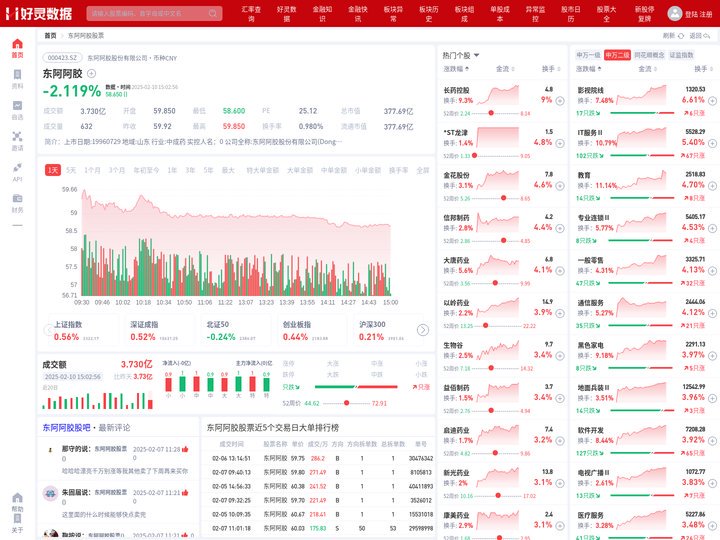Add IT服务II sector with its plus icon
Viewport: 720px width, 540px height.
coord(712,143)
